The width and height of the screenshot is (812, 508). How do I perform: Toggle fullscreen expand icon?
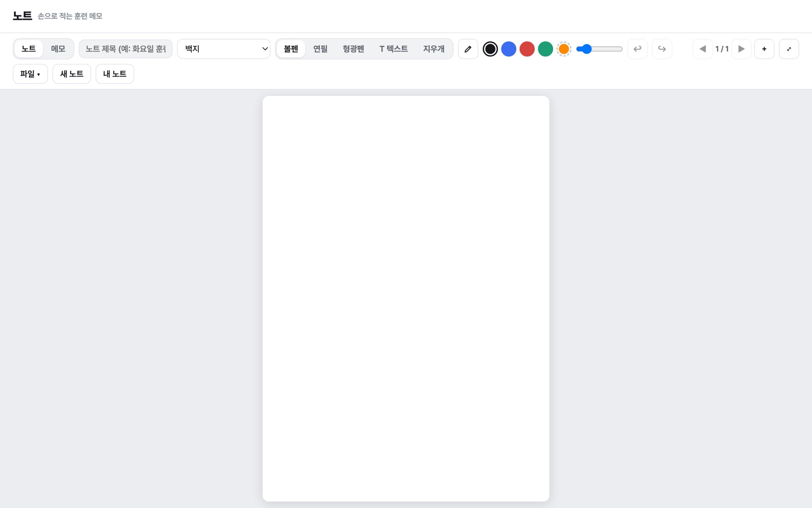point(789,49)
